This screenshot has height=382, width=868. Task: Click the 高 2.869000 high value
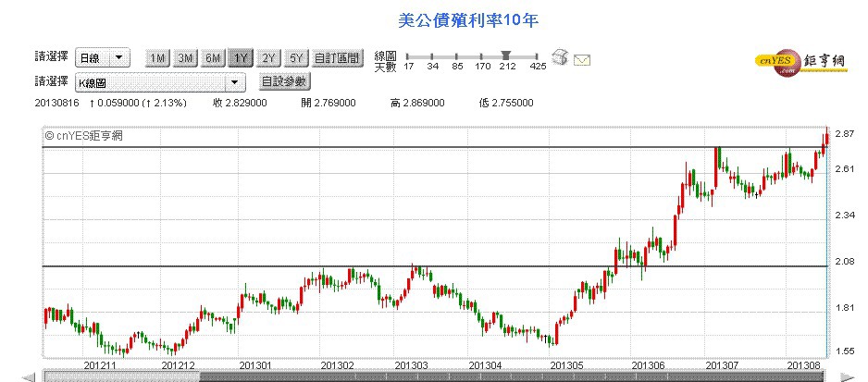click(x=416, y=103)
